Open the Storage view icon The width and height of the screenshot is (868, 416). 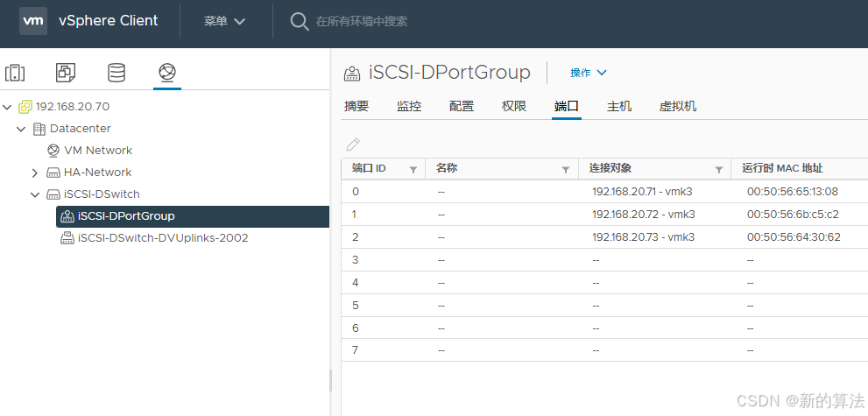click(116, 73)
